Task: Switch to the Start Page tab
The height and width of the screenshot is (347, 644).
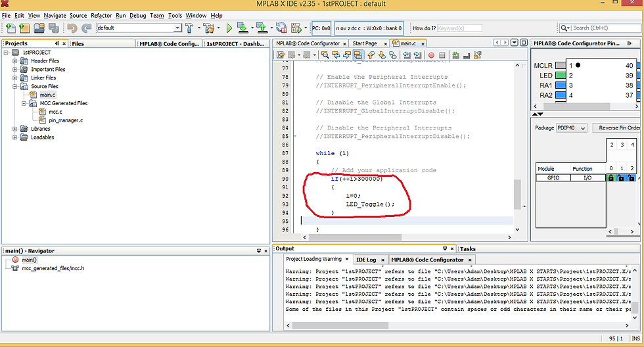Action: tap(365, 43)
